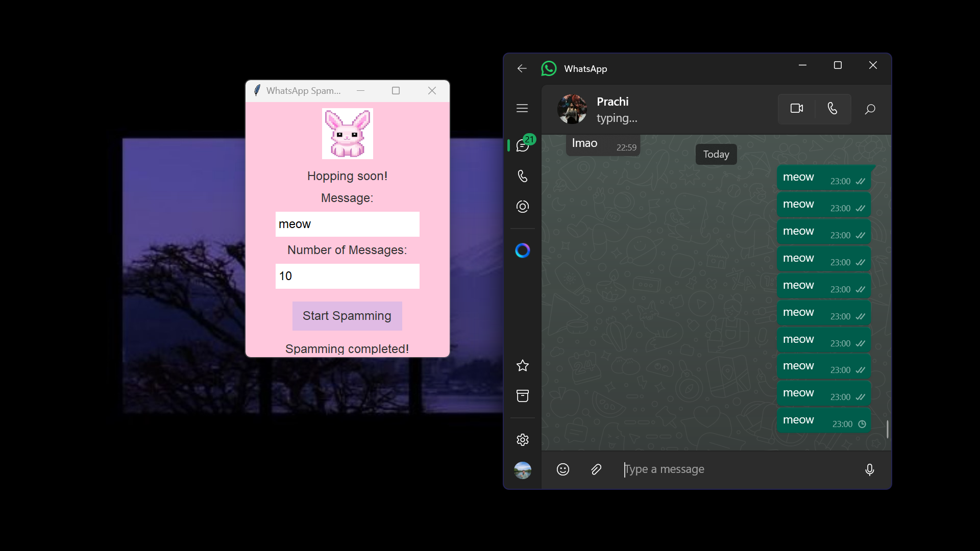This screenshot has width=980, height=551.
Task: Click the 'Hopping soon!' label
Action: click(x=347, y=176)
